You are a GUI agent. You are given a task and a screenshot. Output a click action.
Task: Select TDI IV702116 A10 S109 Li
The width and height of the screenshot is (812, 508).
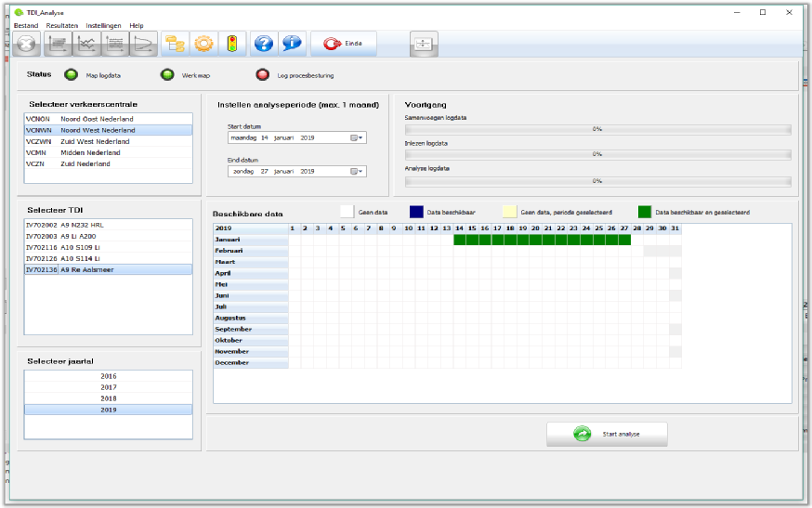tap(108, 248)
